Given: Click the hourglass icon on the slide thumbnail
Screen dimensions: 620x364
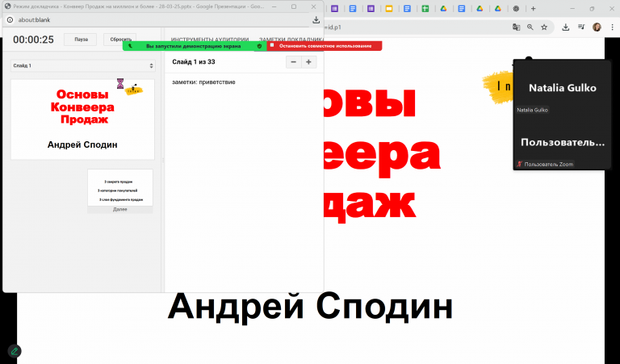Looking at the screenshot, I should pyautogui.click(x=120, y=83).
